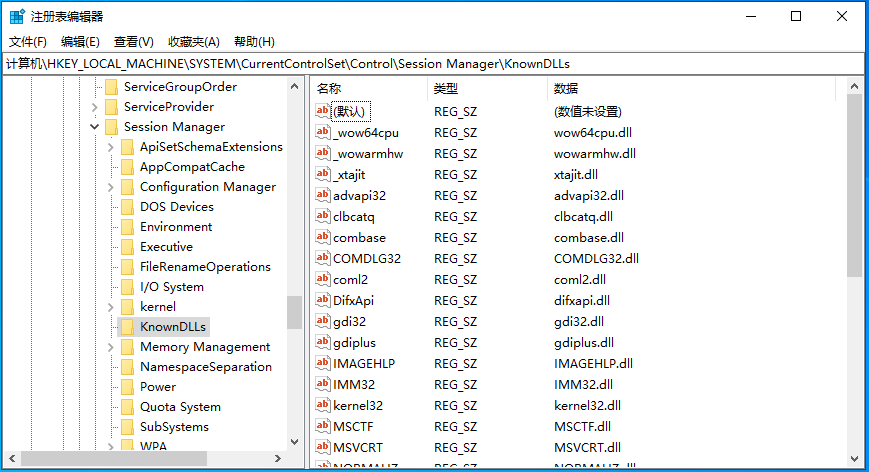Click string value icon for IMAGEHLP
This screenshot has height=472, width=869.
(323, 363)
